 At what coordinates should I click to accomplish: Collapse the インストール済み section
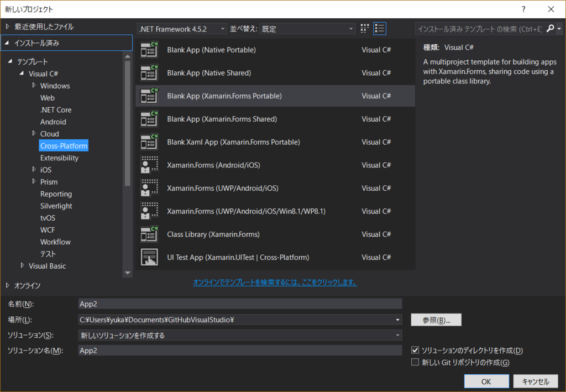pos(7,43)
